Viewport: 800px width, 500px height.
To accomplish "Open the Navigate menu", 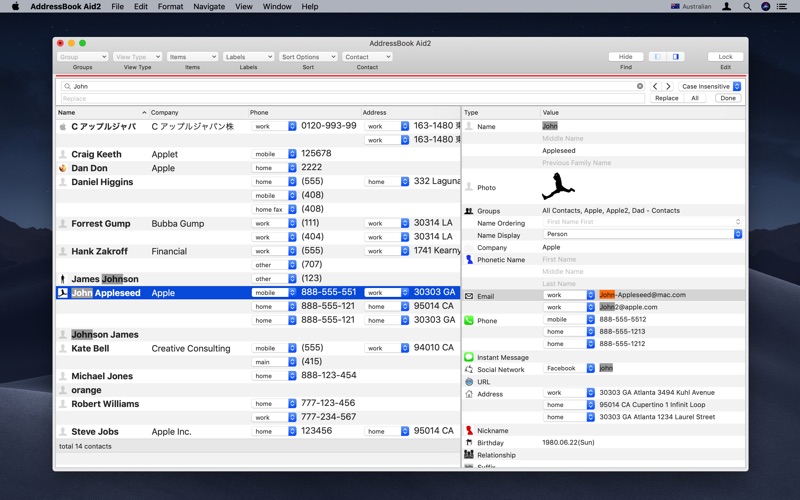I will pyautogui.click(x=209, y=7).
